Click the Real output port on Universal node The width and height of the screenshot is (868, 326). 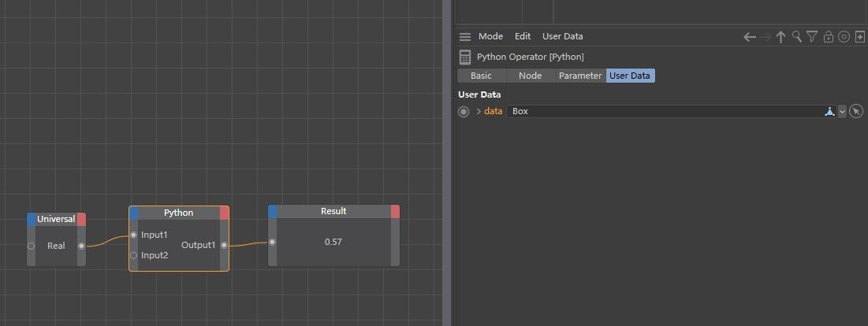(81, 246)
